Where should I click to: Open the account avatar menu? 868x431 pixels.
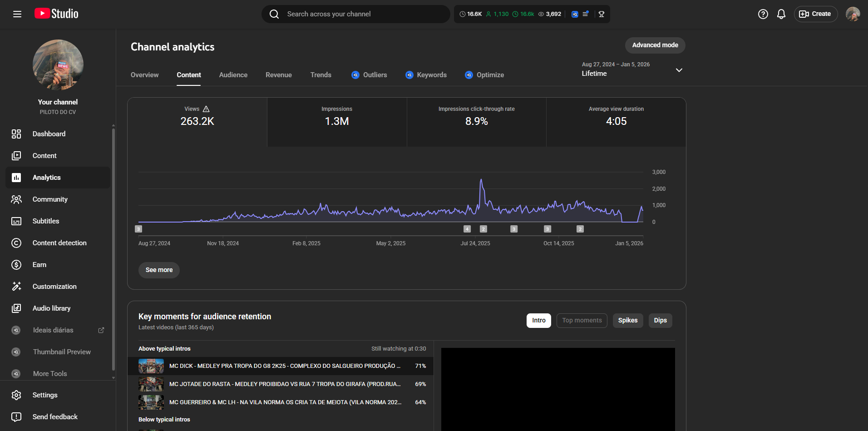point(853,14)
